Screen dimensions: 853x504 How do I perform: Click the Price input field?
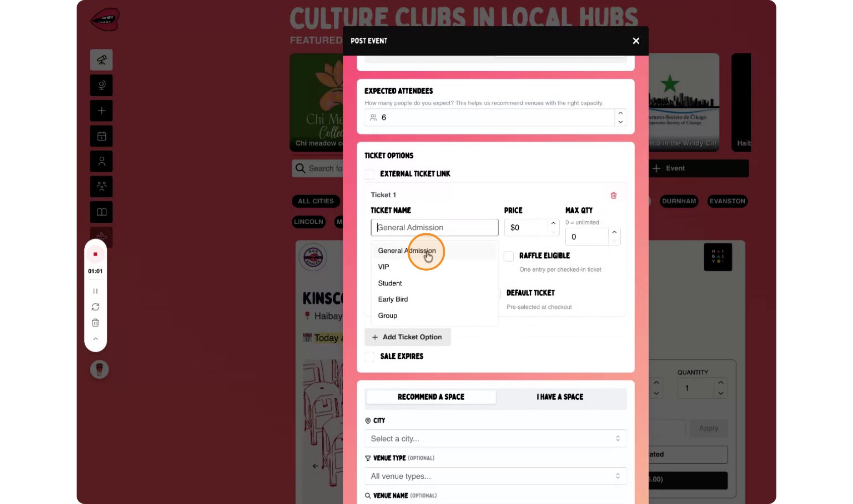tap(526, 227)
